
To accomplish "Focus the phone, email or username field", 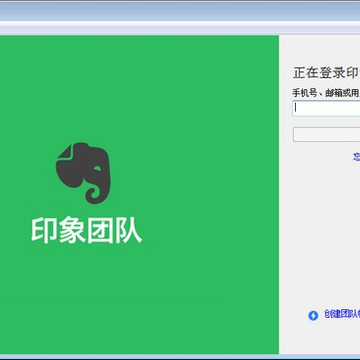I will point(327,108).
